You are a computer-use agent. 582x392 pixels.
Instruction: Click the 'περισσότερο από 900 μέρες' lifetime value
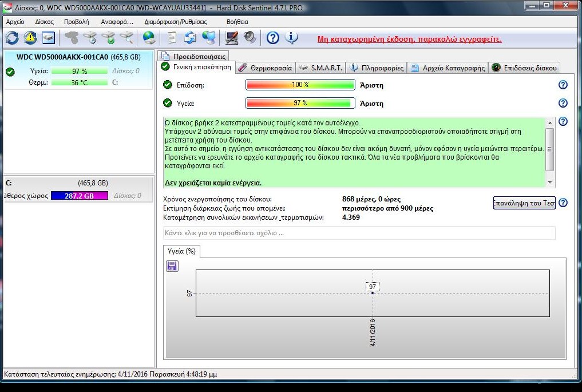(x=387, y=208)
